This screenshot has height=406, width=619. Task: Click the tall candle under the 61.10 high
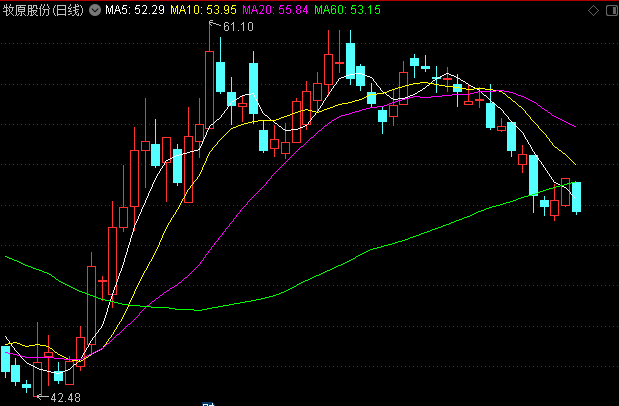[x=209, y=88]
